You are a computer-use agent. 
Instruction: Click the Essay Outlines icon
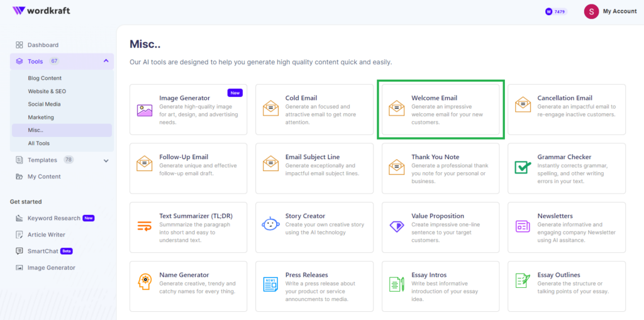point(523,282)
